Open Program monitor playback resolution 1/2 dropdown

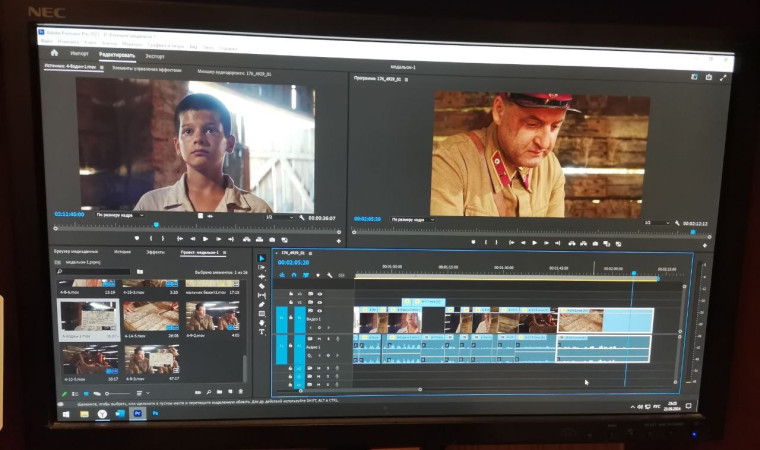click(656, 223)
